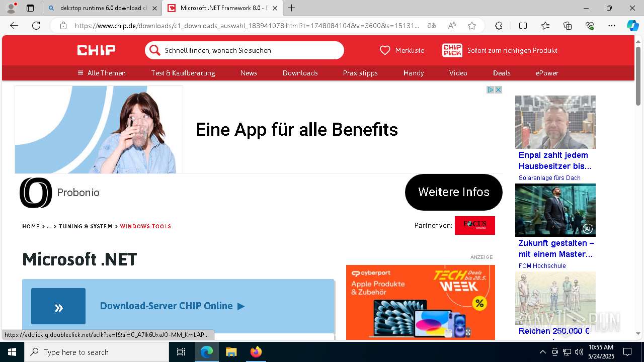Screen dimensions: 644x362
Task: Click the CHIP logo
Action: tap(96, 50)
